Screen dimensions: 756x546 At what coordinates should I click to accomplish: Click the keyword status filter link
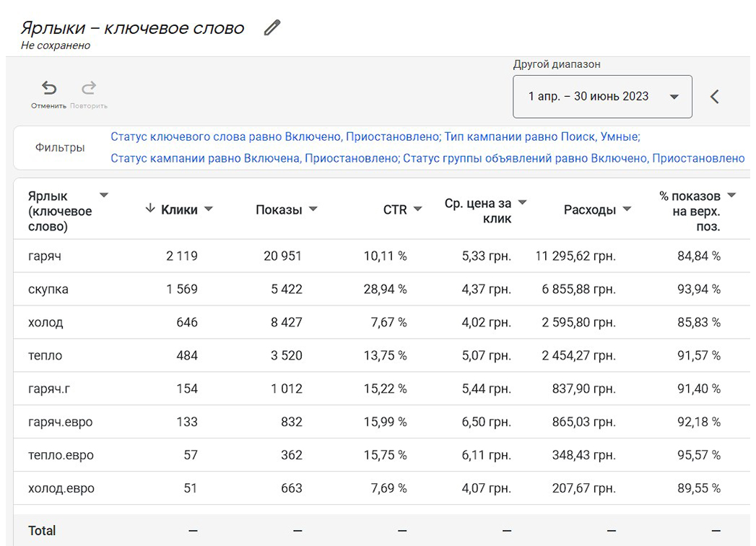tap(275, 136)
